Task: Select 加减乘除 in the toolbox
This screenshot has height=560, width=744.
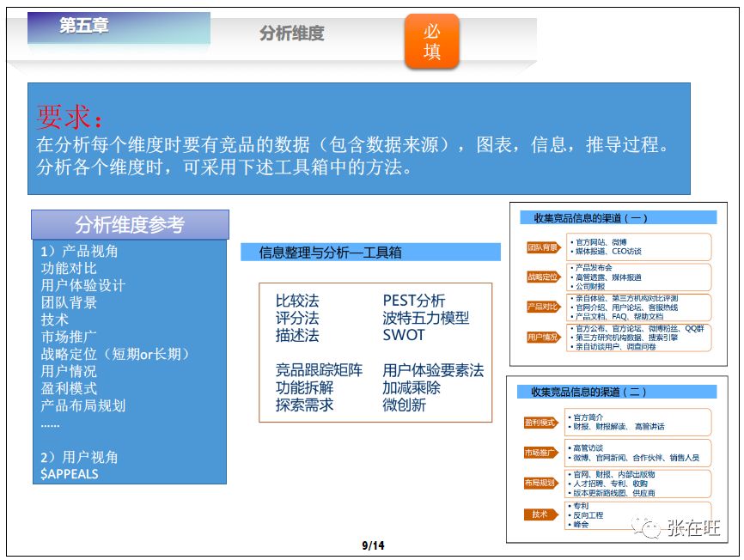Action: pyautogui.click(x=412, y=387)
